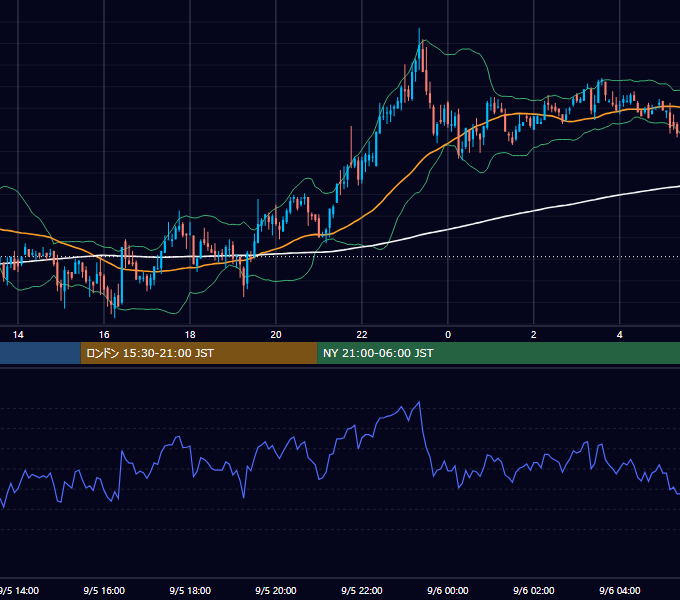This screenshot has height=600, width=680.
Task: Click the 9/5 20:00 time label
Action: point(276,590)
